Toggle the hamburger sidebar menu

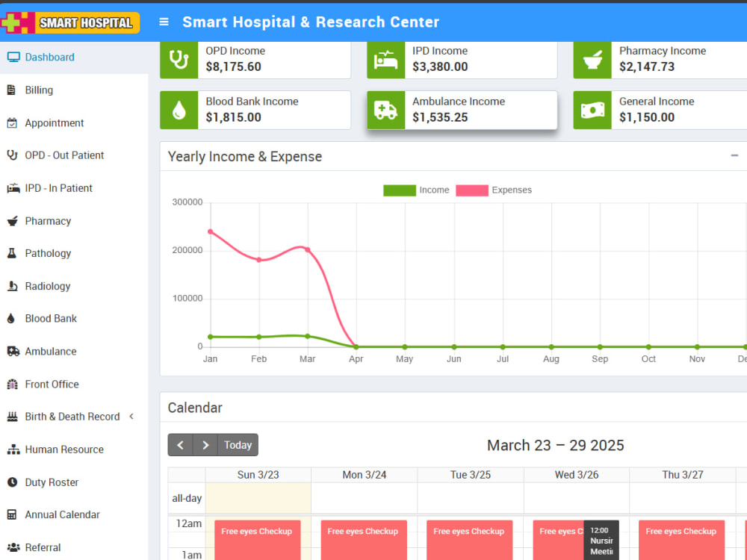pos(164,22)
